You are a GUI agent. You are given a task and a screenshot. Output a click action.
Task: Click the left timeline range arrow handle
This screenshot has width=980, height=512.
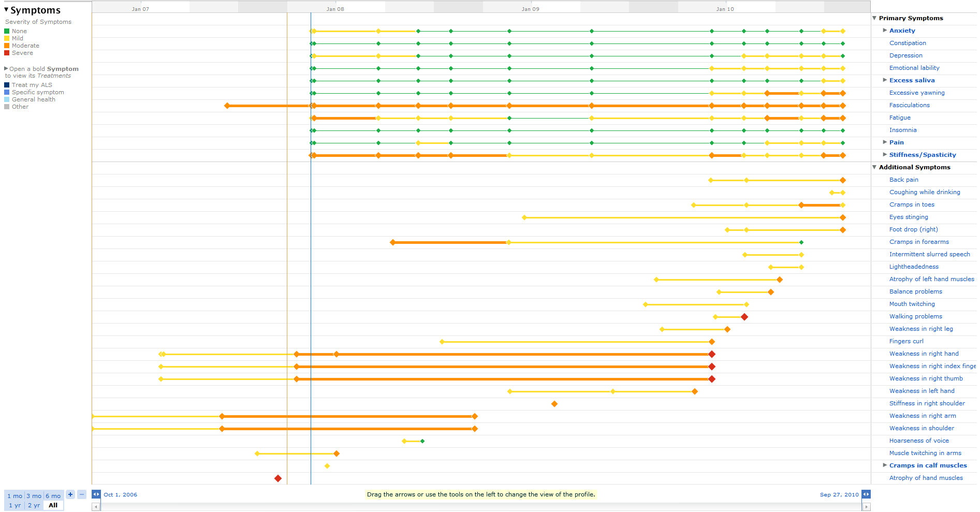(x=96, y=494)
